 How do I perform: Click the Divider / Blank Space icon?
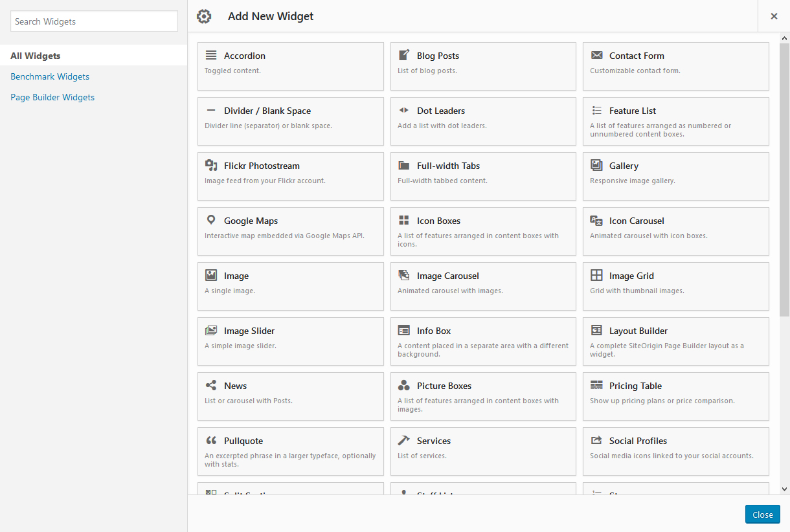[x=211, y=111]
